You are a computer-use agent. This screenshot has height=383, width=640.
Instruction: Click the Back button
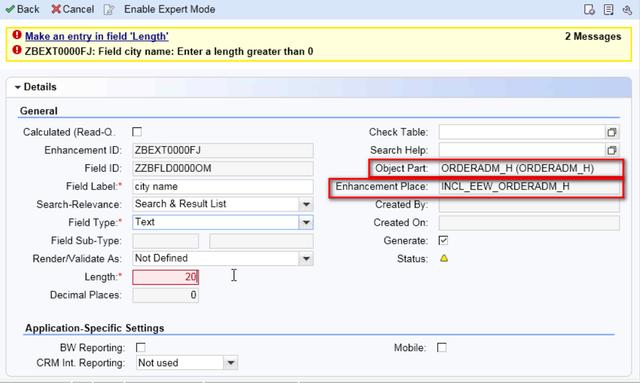pos(22,9)
